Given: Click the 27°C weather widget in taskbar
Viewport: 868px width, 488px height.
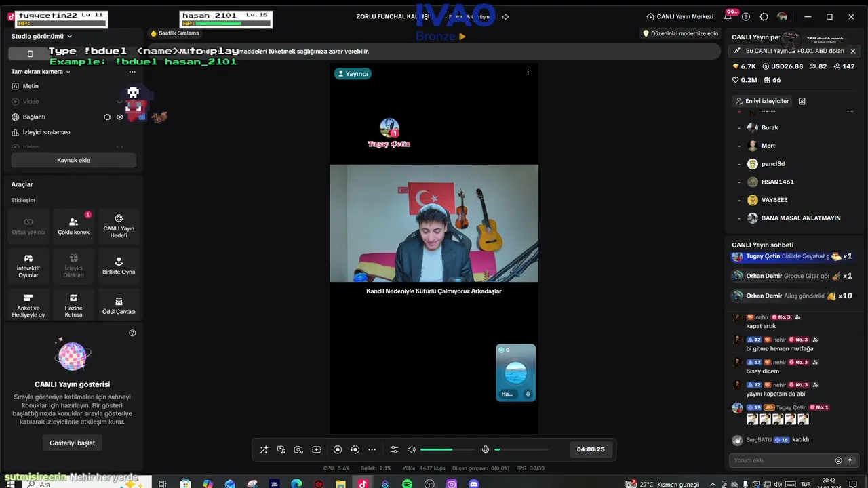Looking at the screenshot, I should click(664, 484).
